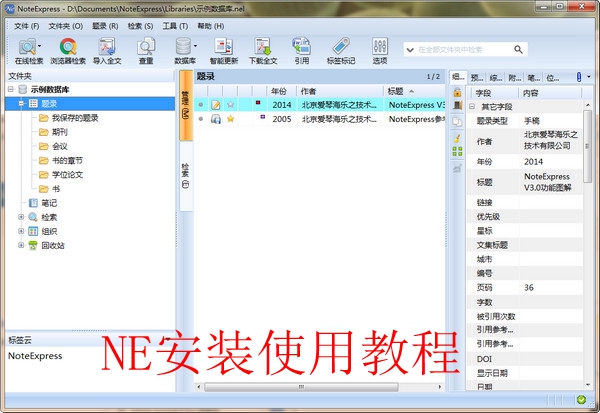
Task: Click the 内容 column header in details
Action: 550,93
